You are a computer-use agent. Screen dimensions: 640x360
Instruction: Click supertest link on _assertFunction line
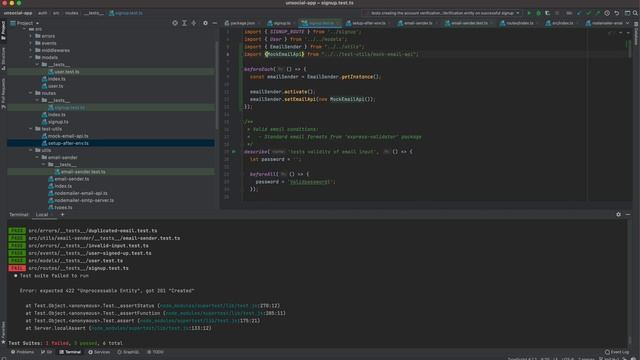(215, 313)
